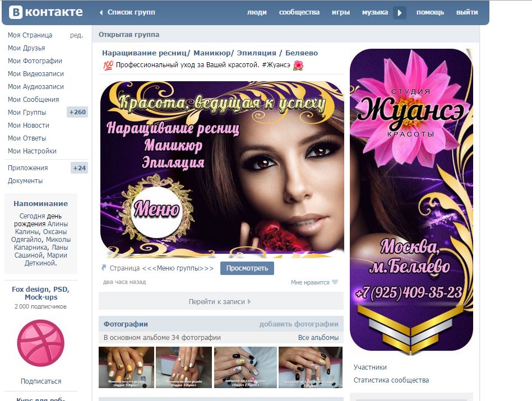Open the игры section
Screen dimensions: 532x401
[x=341, y=12]
